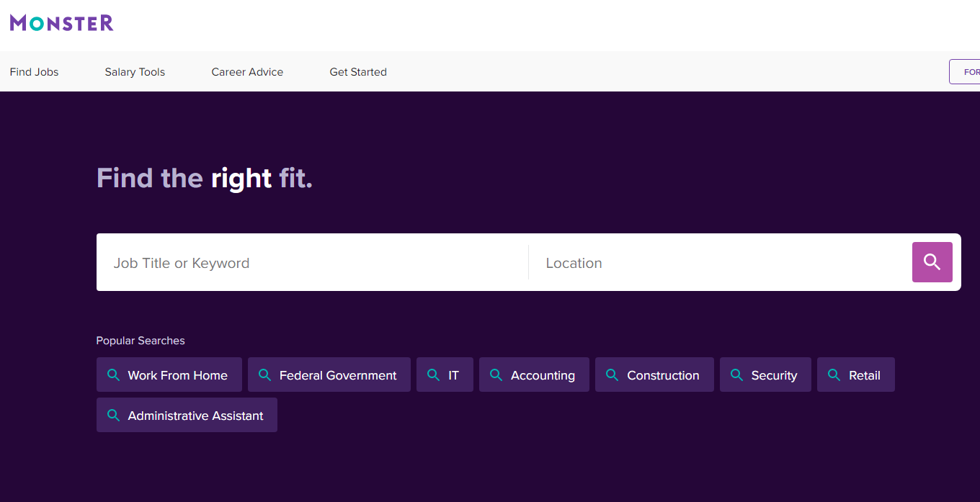
Task: Focus the Job Title or Keyword field
Action: (x=313, y=263)
